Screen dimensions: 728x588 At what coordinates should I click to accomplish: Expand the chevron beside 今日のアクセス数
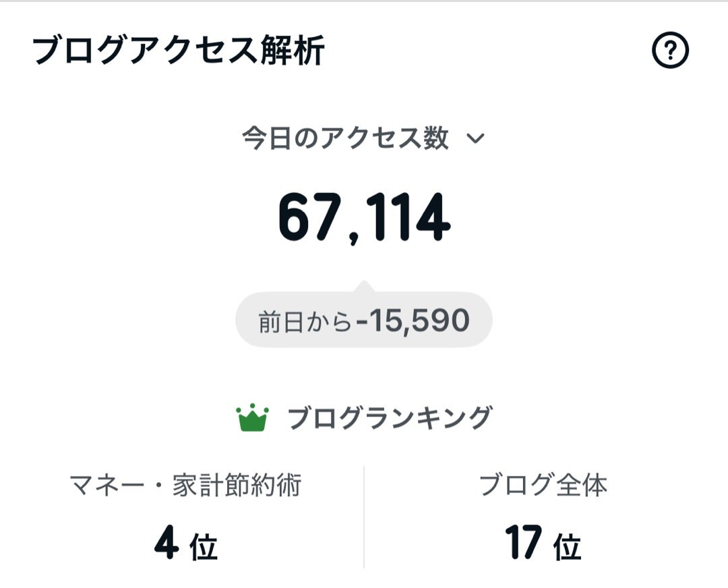click(x=476, y=139)
